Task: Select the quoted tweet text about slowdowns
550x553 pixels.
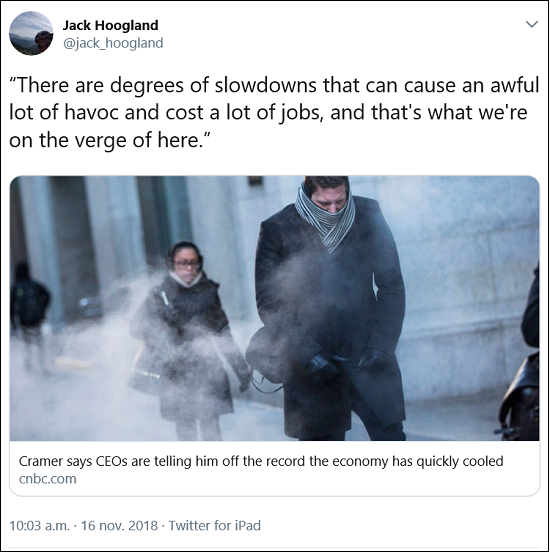Action: point(274,113)
